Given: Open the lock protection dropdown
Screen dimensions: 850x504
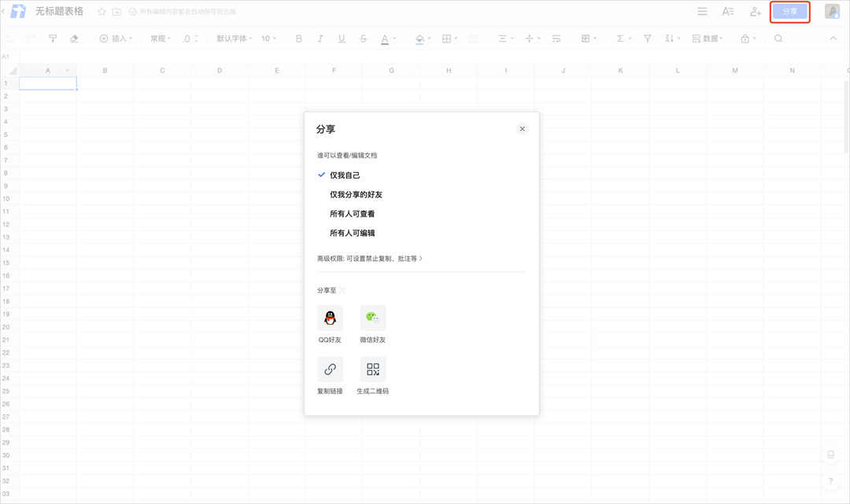Looking at the screenshot, I should coord(748,39).
